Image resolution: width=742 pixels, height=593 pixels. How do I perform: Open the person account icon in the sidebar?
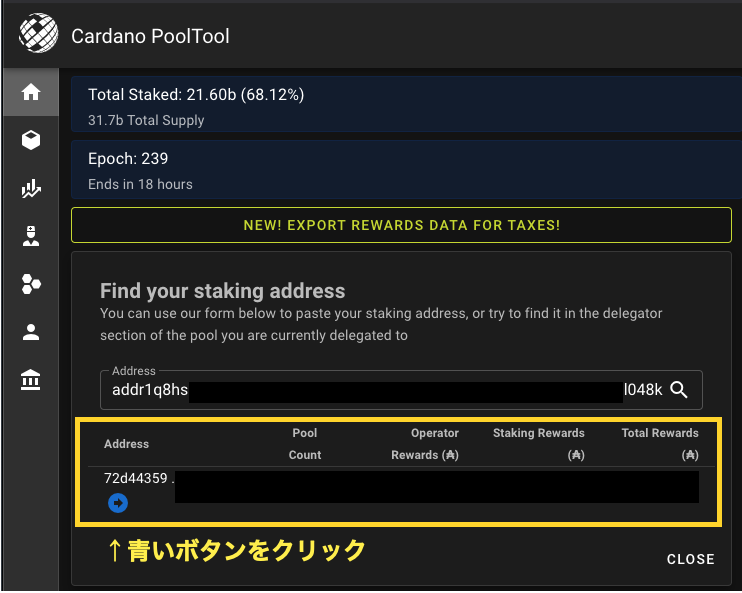click(31, 333)
